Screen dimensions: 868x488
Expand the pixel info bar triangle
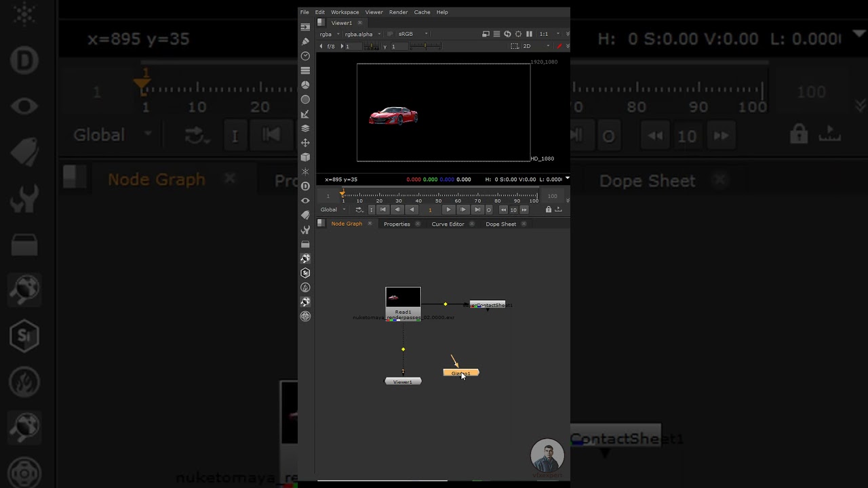[568, 178]
